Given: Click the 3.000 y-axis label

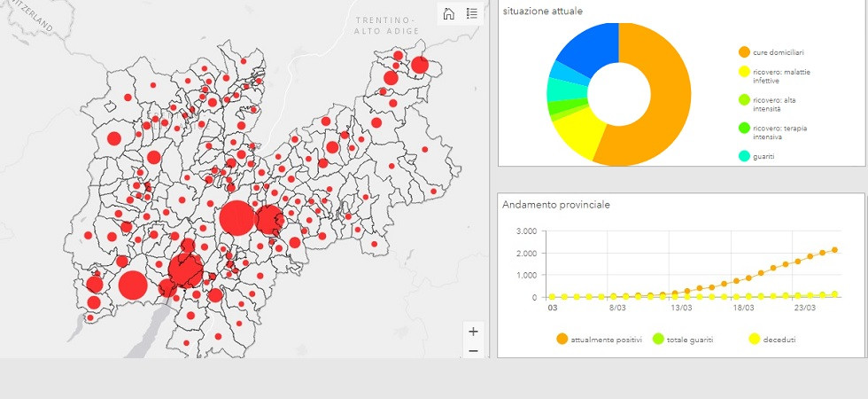Looking at the screenshot, I should 526,231.
